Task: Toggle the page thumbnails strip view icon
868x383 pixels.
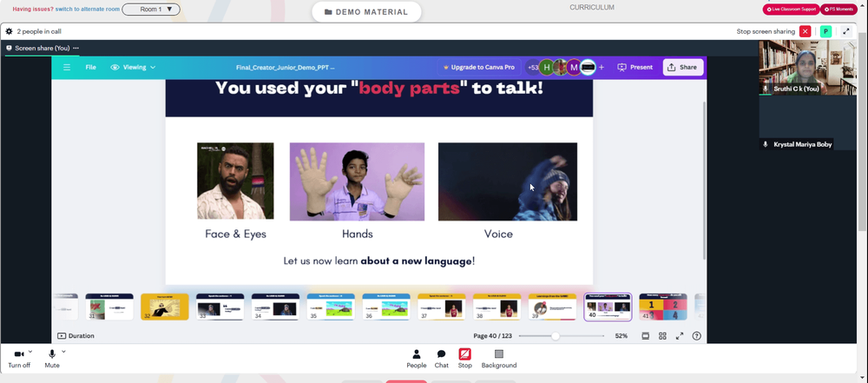Action: point(646,336)
